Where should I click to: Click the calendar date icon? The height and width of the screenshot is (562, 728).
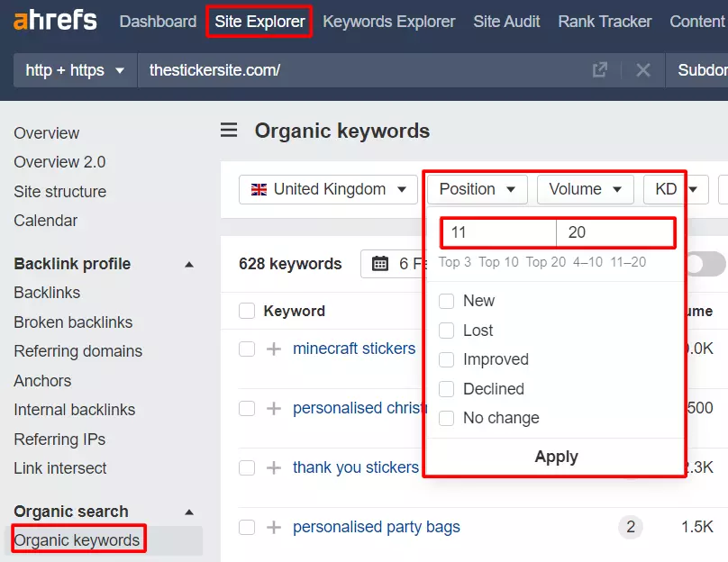click(x=380, y=264)
